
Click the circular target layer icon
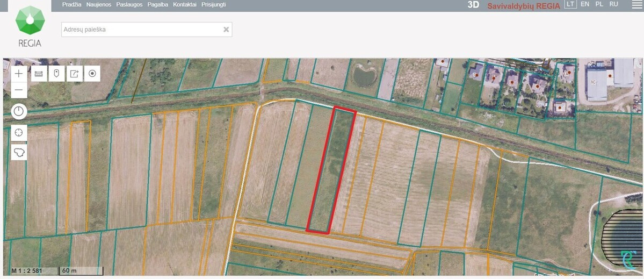[x=92, y=74]
